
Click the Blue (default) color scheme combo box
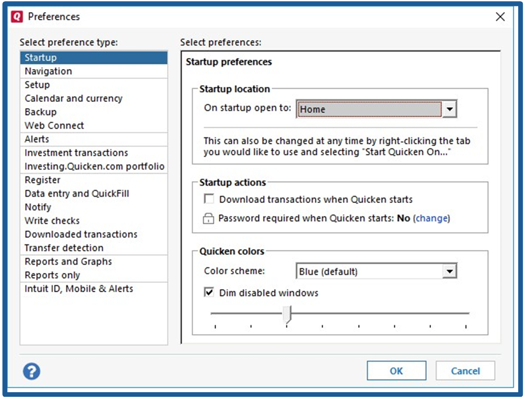(x=369, y=271)
